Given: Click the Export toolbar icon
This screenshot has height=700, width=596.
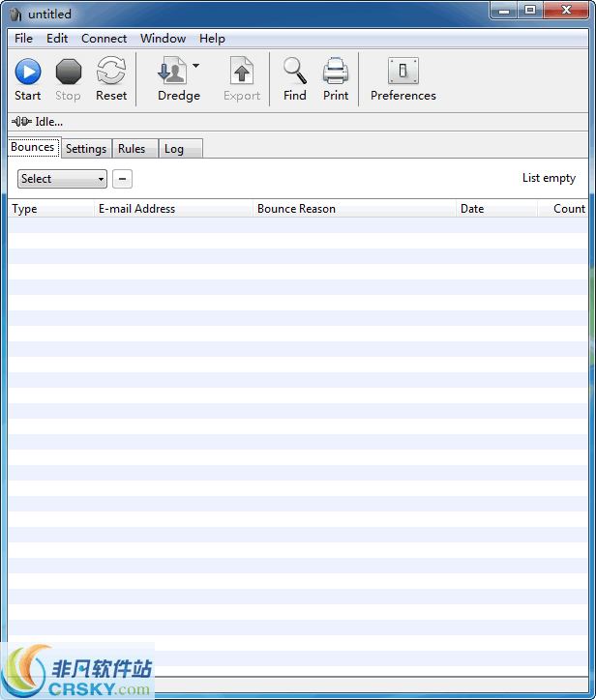Looking at the screenshot, I should click(x=242, y=71).
